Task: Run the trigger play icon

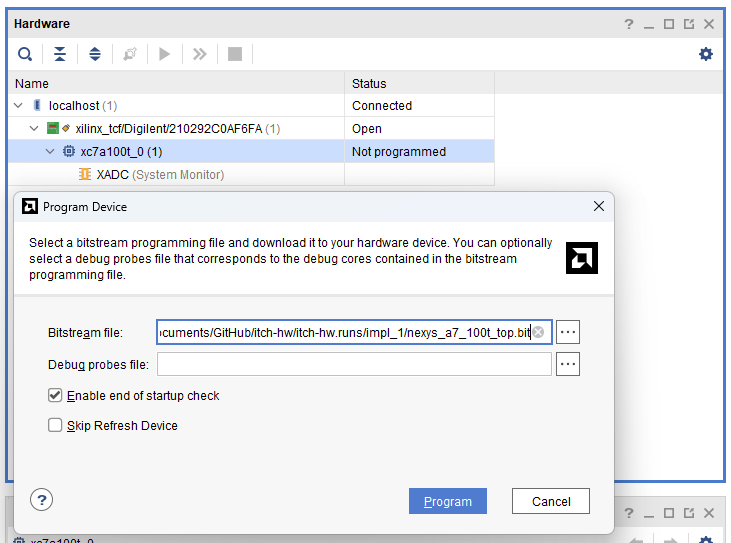Action: [x=164, y=54]
